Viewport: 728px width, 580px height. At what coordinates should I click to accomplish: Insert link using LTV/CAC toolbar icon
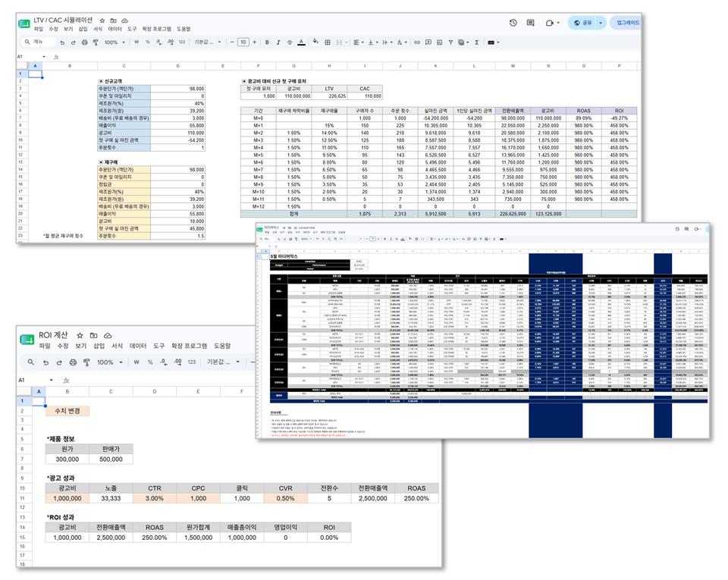click(x=416, y=42)
